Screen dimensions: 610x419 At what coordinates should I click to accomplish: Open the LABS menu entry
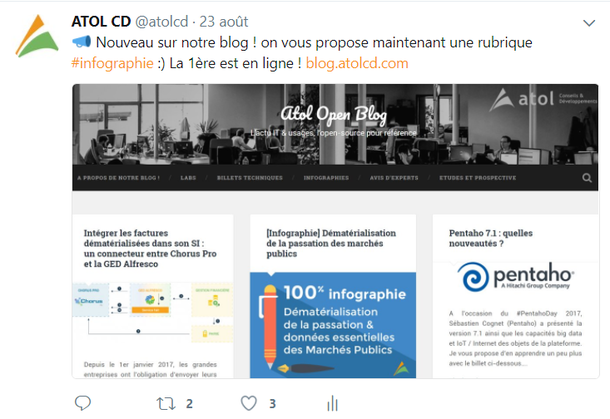188,178
